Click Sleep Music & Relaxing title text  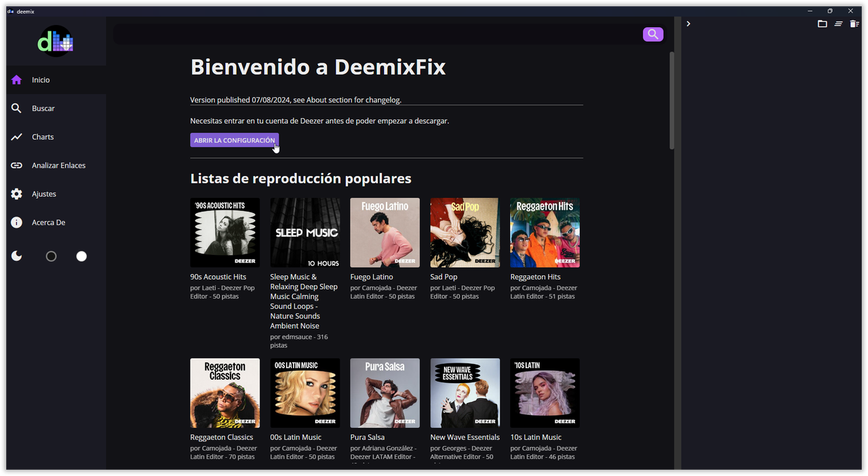(304, 302)
